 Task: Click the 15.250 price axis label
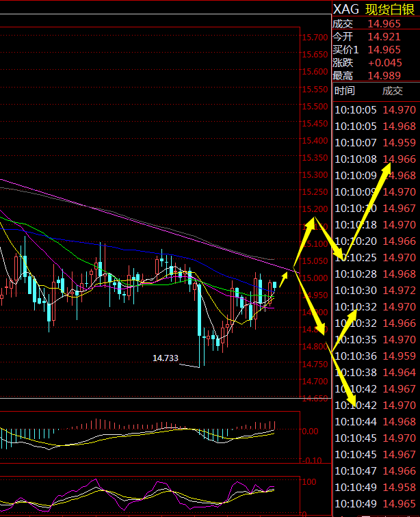(x=315, y=192)
